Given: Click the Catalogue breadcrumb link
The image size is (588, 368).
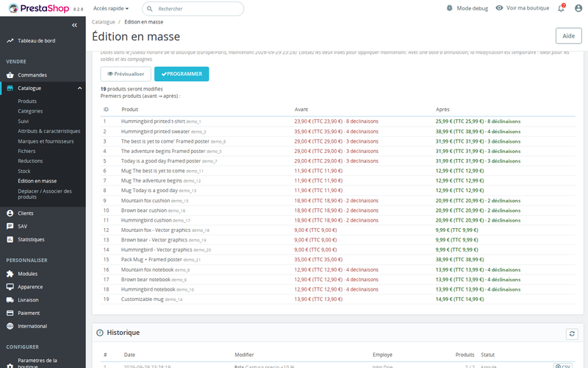Looking at the screenshot, I should pos(104,22).
